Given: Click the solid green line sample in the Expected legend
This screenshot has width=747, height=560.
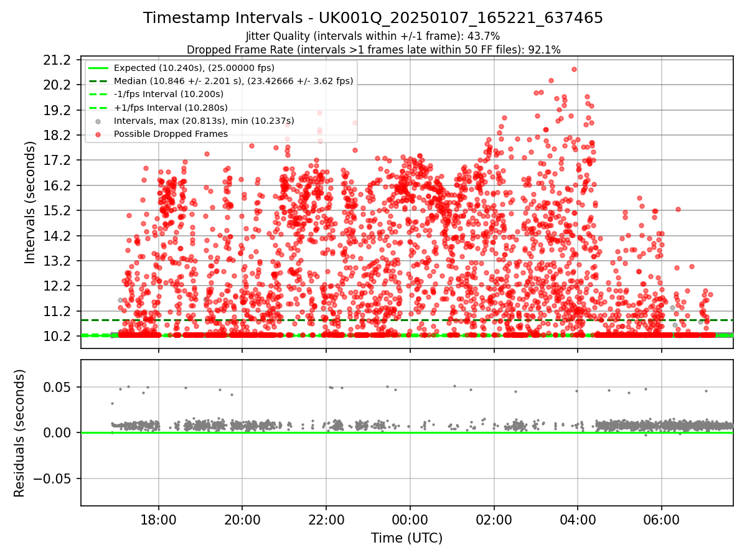Looking at the screenshot, I should pyautogui.click(x=98, y=68).
